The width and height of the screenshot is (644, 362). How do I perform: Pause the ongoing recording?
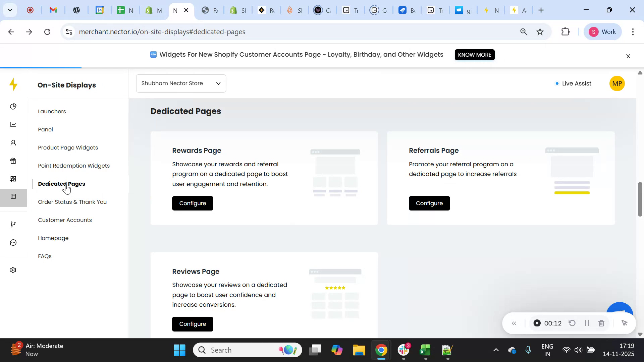(x=587, y=323)
